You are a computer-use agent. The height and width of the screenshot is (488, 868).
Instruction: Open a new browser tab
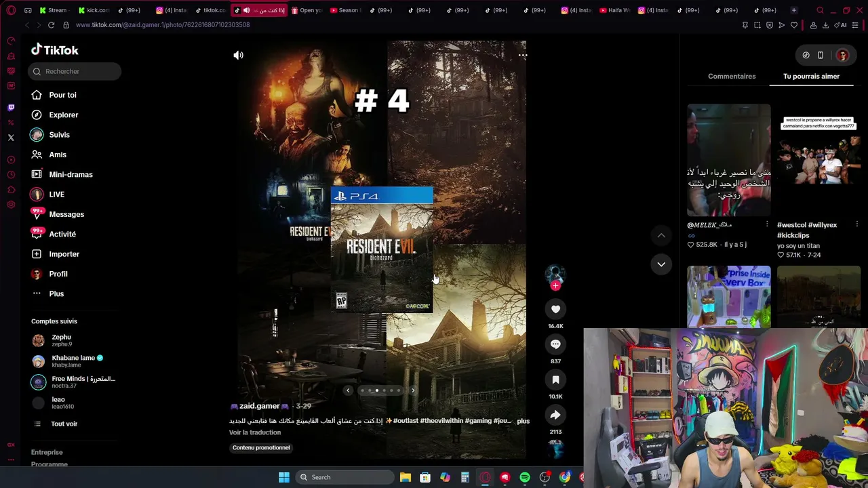coord(793,10)
